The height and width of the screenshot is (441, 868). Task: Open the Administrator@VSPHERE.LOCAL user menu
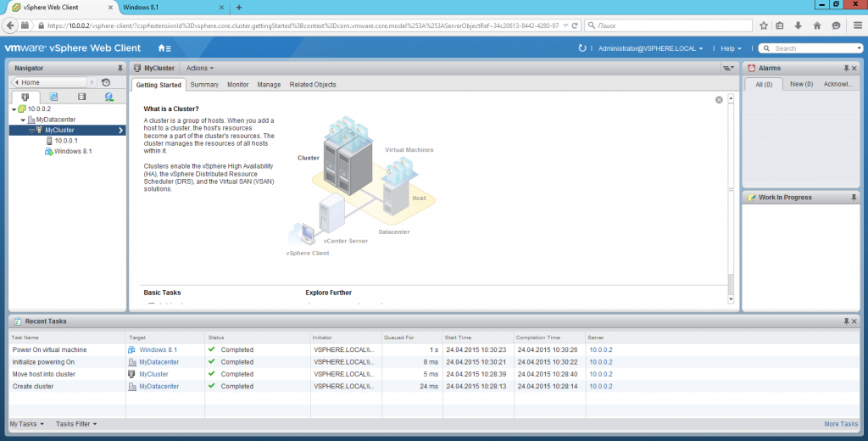point(650,48)
